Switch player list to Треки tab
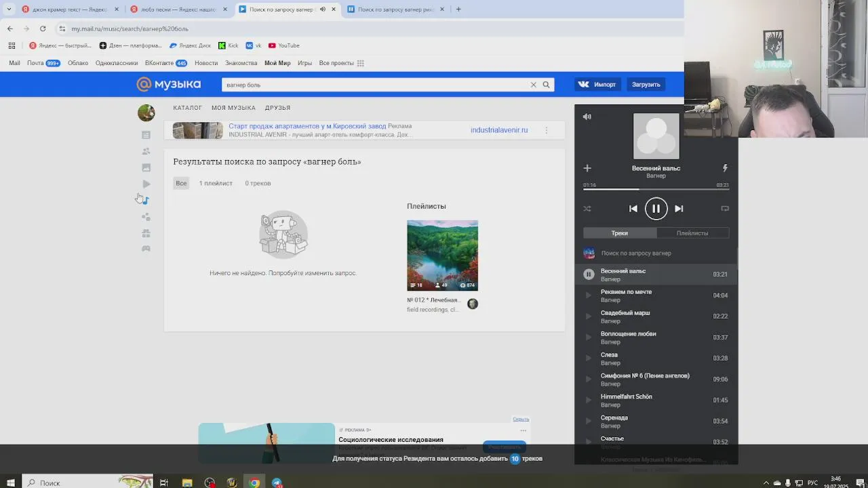 pyautogui.click(x=620, y=233)
